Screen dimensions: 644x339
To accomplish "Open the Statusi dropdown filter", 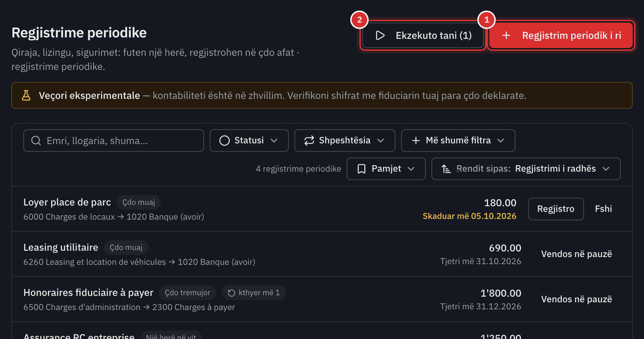I will click(249, 141).
